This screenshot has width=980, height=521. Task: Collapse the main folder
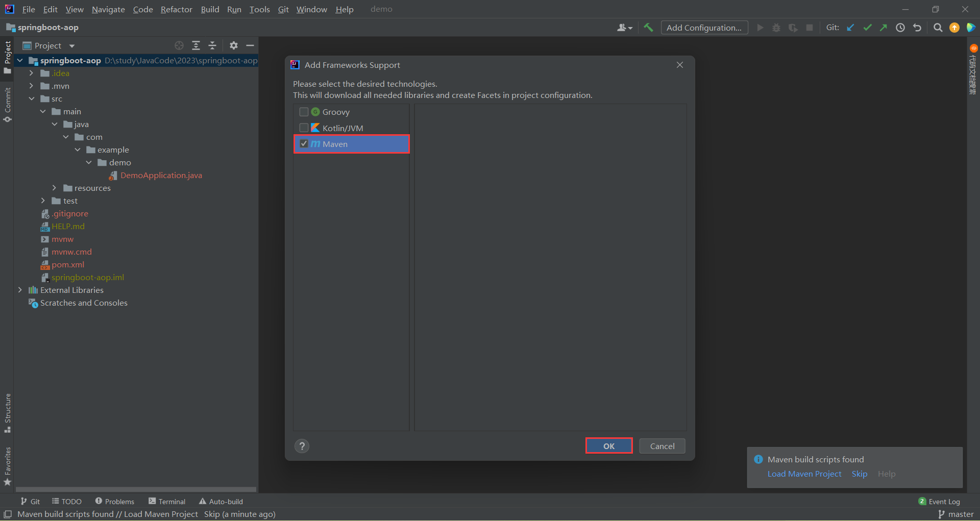[43, 112]
